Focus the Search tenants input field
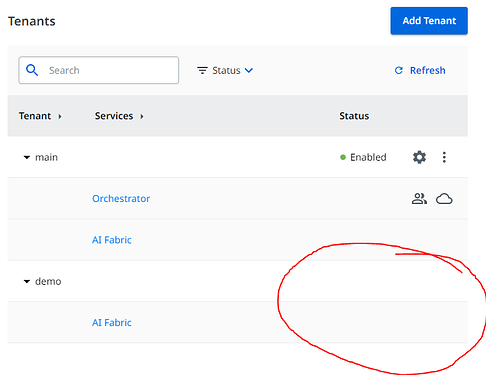The width and height of the screenshot is (486, 375). [99, 70]
